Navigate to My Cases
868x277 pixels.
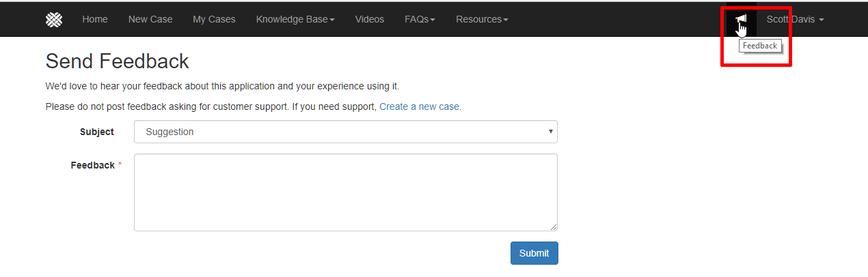pos(214,19)
